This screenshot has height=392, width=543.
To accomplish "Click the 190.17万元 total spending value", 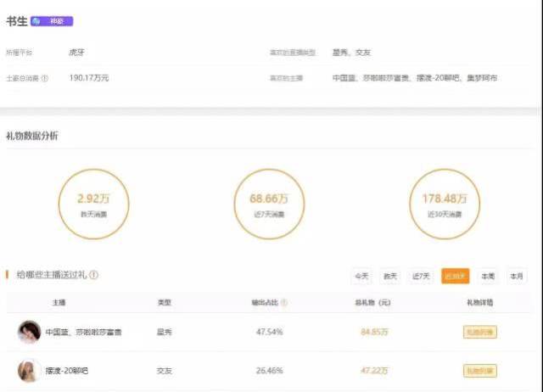I will 89,78.
